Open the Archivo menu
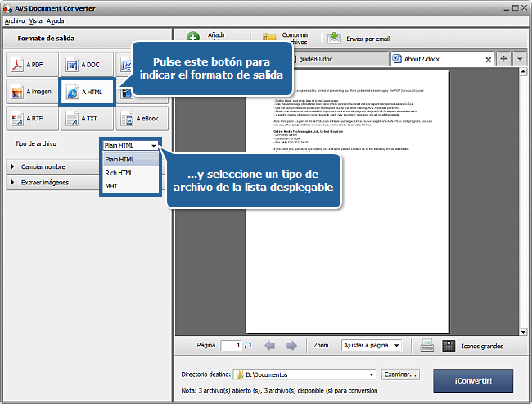 click(15, 21)
